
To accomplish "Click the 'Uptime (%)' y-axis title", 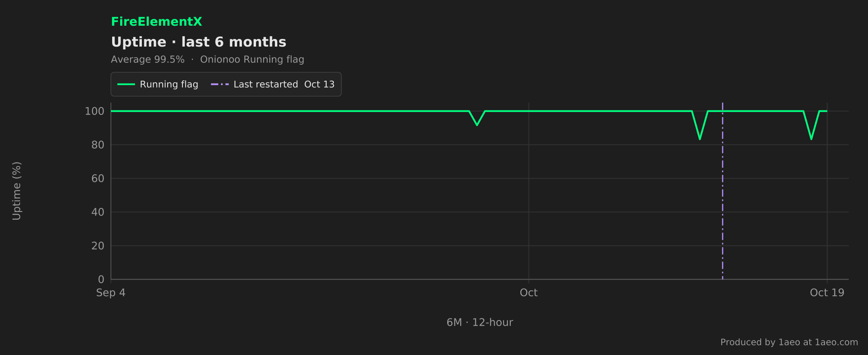I will [16, 191].
